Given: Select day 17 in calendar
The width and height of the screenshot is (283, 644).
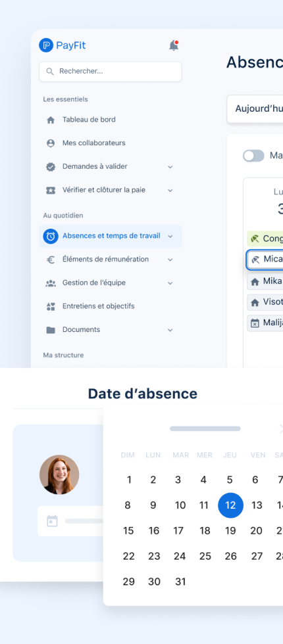Looking at the screenshot, I should click(x=178, y=531).
